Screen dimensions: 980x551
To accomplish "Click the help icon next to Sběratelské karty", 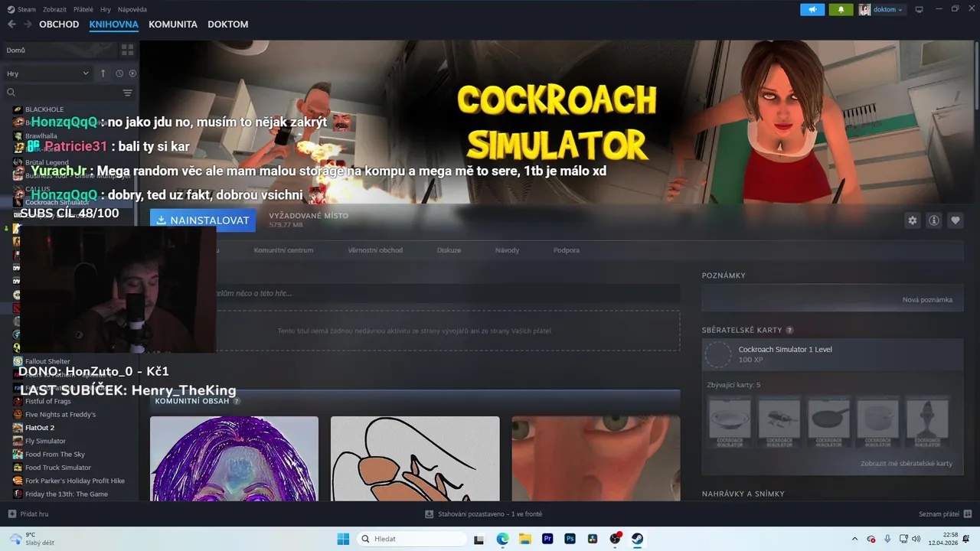I will [x=789, y=331].
